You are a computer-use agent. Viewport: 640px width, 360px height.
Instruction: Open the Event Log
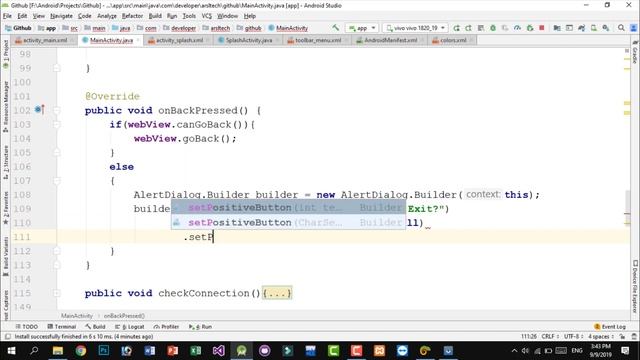tap(610, 327)
